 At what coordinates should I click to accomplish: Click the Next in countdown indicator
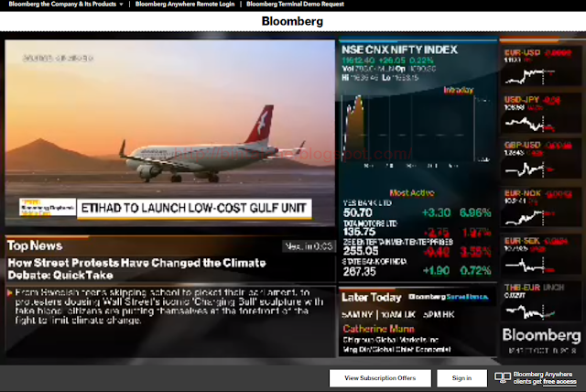(309, 246)
